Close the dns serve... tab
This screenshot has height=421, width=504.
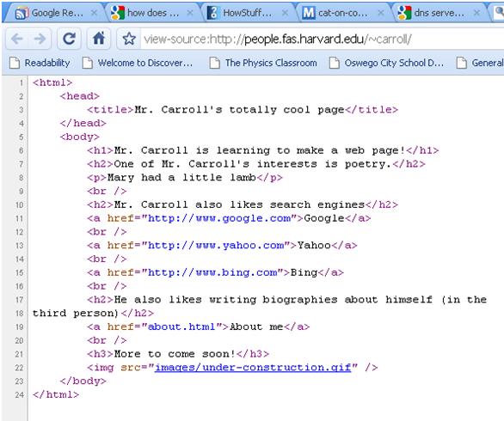[477, 13]
